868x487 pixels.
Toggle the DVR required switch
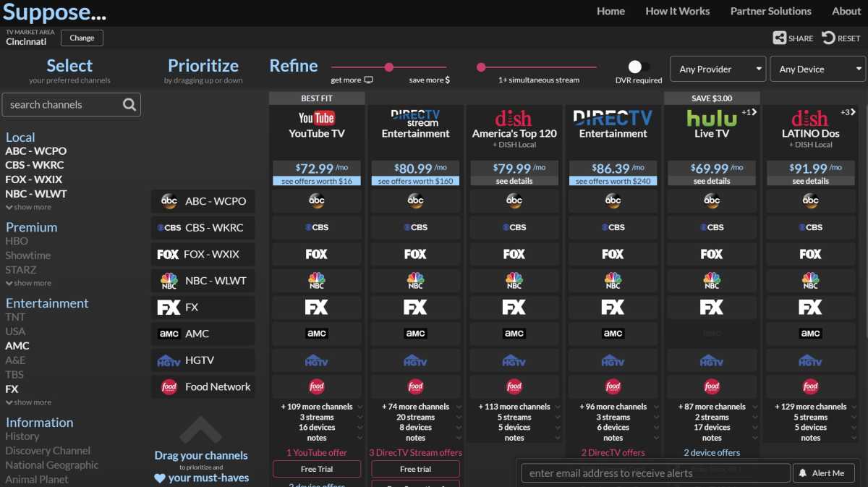[x=639, y=67]
